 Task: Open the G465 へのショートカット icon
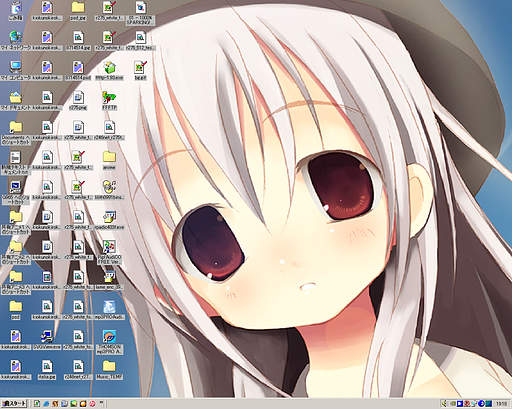click(x=16, y=192)
